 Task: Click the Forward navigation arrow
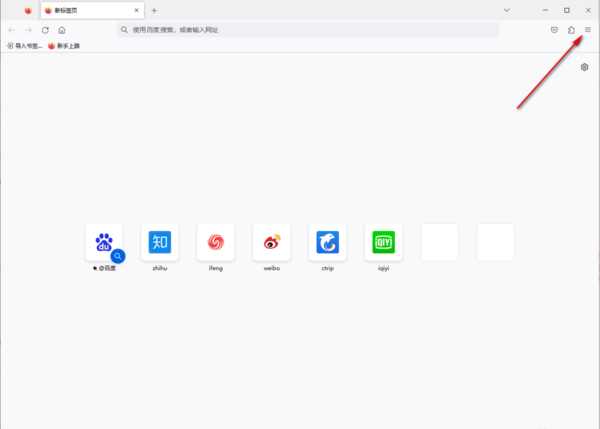click(x=28, y=30)
